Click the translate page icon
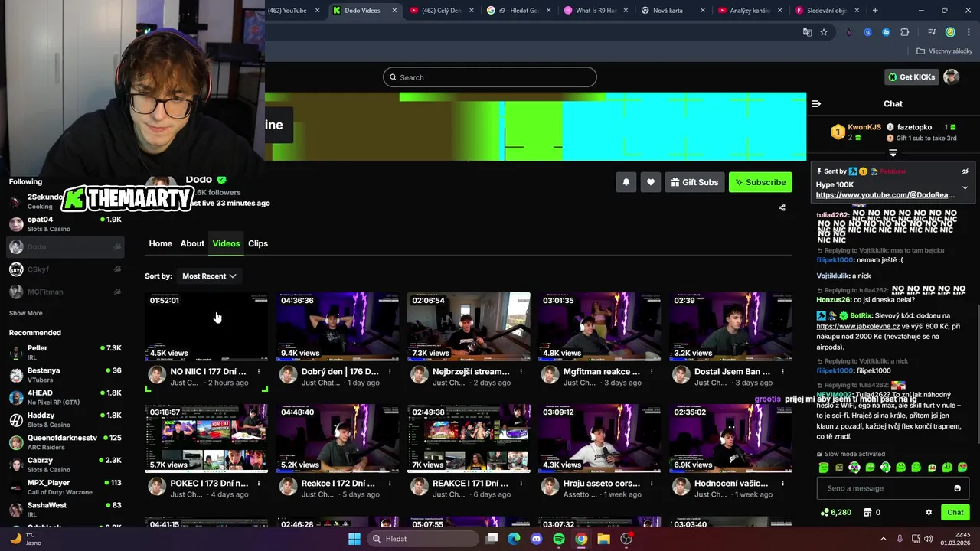This screenshot has width=980, height=551. pyautogui.click(x=807, y=32)
